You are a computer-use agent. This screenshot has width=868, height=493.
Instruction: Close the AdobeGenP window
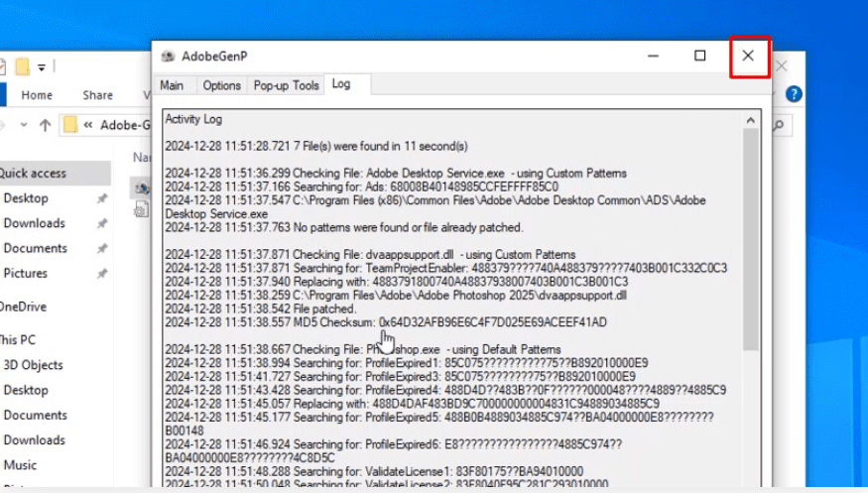pos(748,57)
